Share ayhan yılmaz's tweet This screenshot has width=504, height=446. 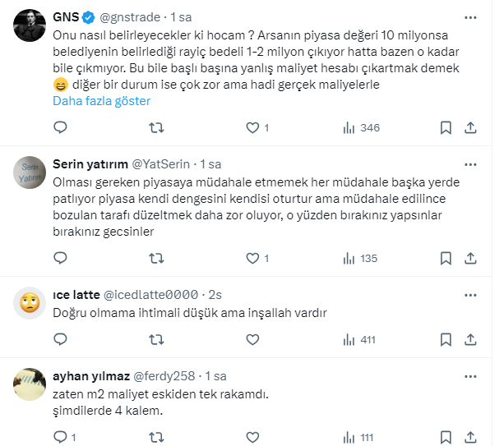pyautogui.click(x=471, y=437)
